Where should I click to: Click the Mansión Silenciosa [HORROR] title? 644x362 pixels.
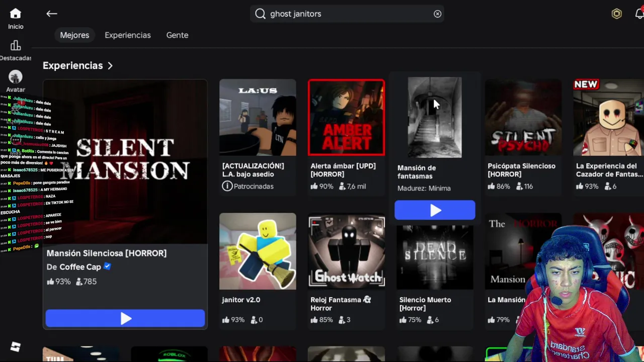(107, 253)
